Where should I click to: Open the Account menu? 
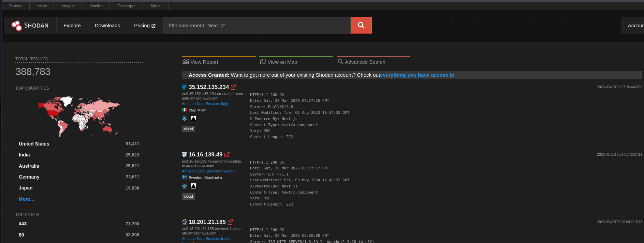coord(633,26)
